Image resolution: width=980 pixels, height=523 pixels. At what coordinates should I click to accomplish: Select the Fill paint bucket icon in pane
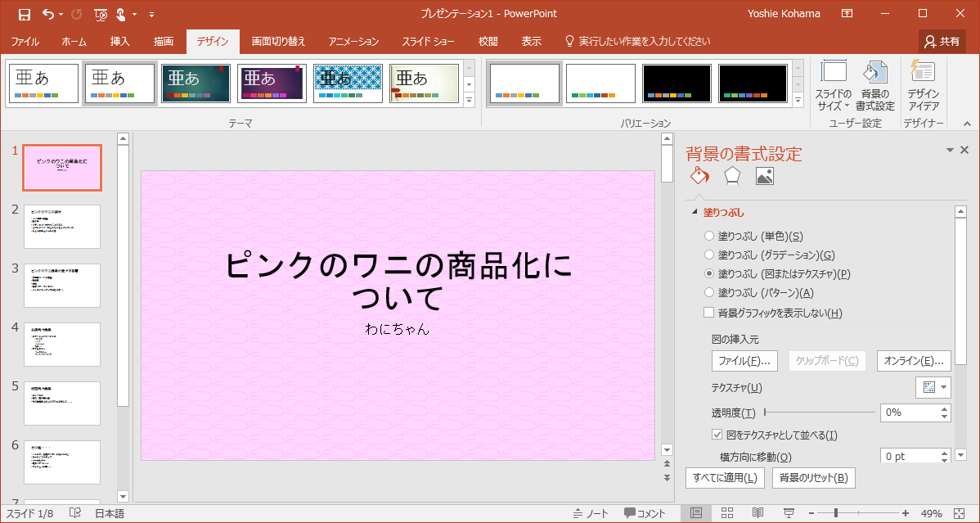point(699,176)
